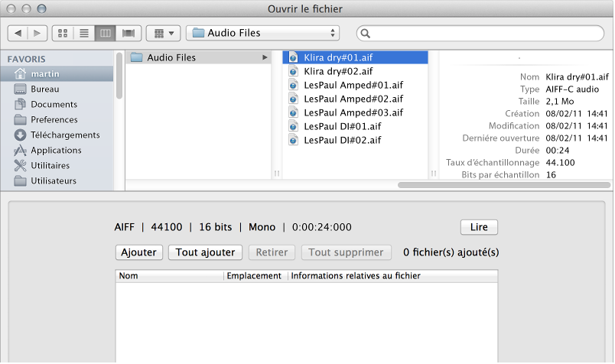Image resolution: width=615 pixels, height=364 pixels.
Task: Click Informations relatives au fichier header
Action: coord(392,276)
